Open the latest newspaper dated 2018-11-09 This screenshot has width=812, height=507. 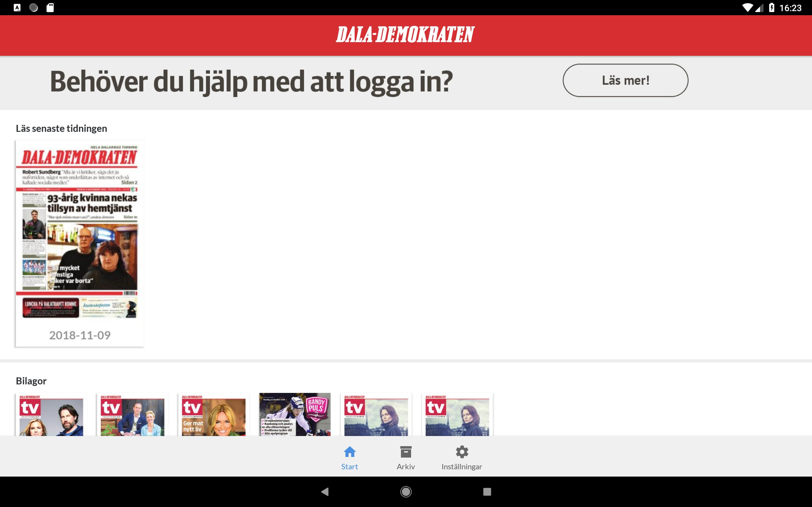coord(80,243)
